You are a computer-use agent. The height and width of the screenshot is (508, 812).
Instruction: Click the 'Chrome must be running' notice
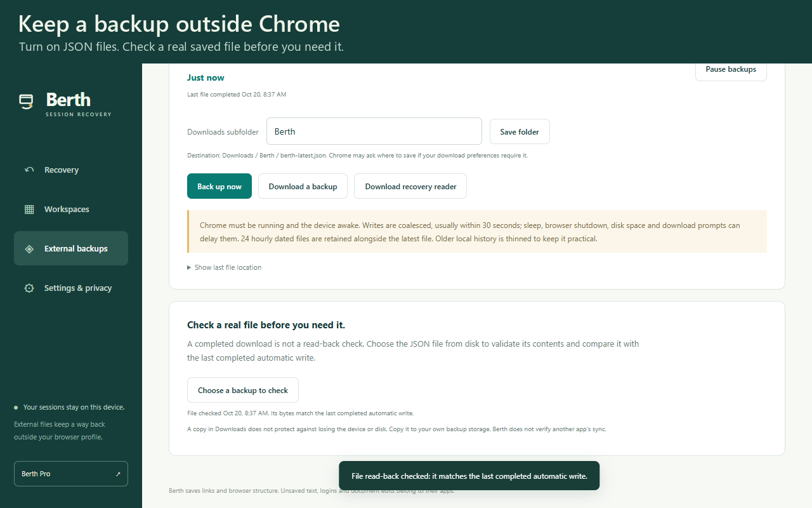click(x=477, y=232)
